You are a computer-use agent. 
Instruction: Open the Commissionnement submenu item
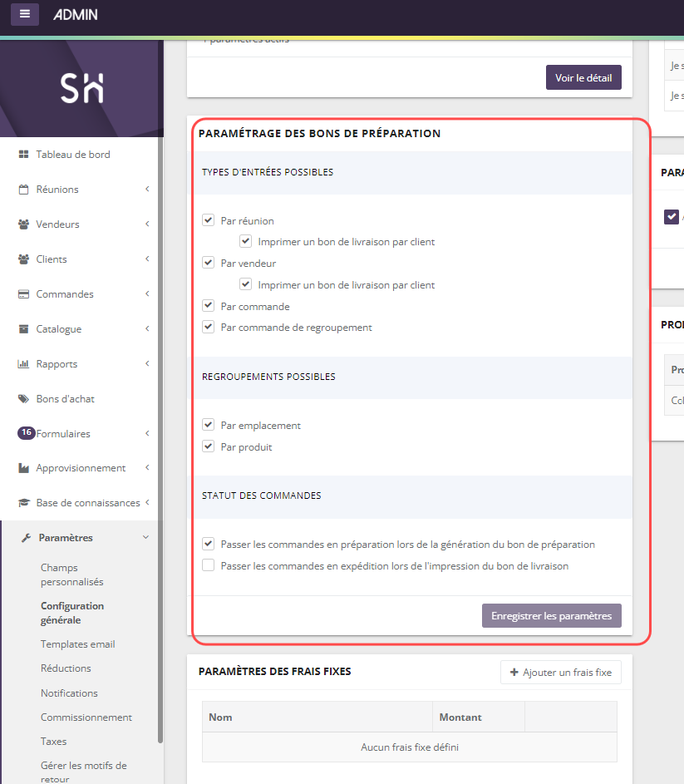[86, 717]
